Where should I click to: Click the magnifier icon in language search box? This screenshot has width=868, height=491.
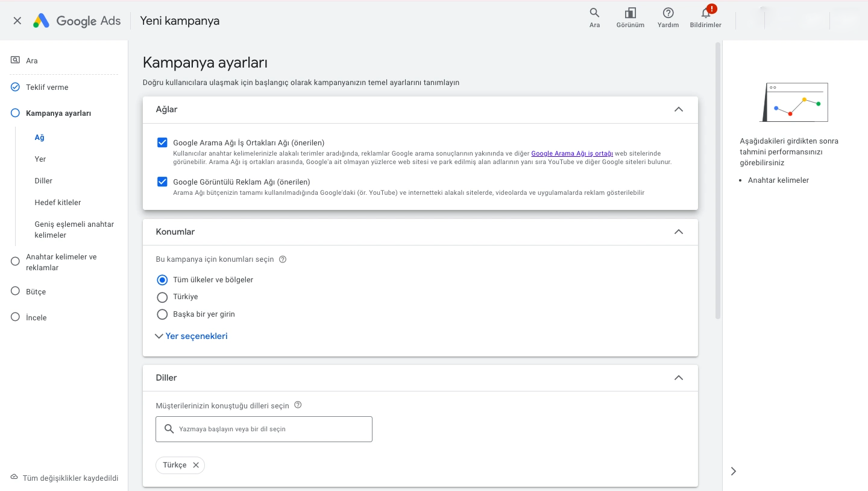(169, 429)
